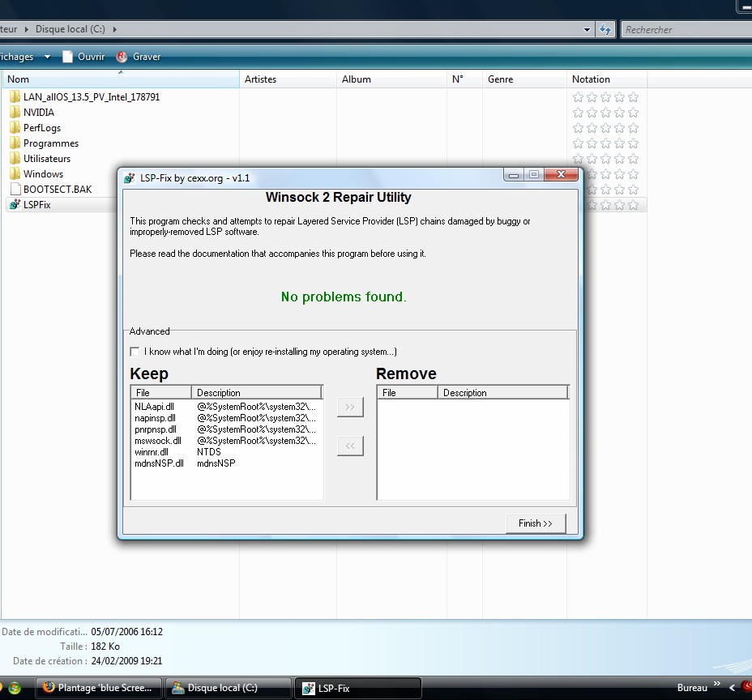Click the Bureau toolbar on taskbar
752x700 pixels.
692,688
